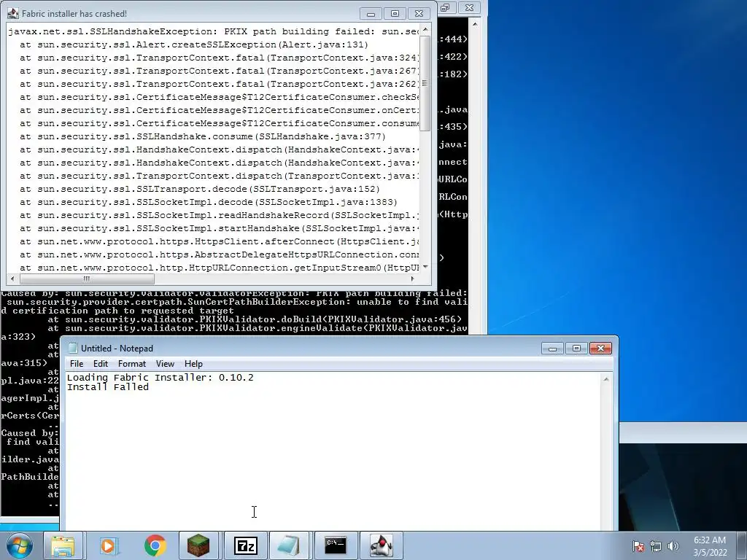
Task: Open volume speaker tray icon
Action: coord(673,546)
